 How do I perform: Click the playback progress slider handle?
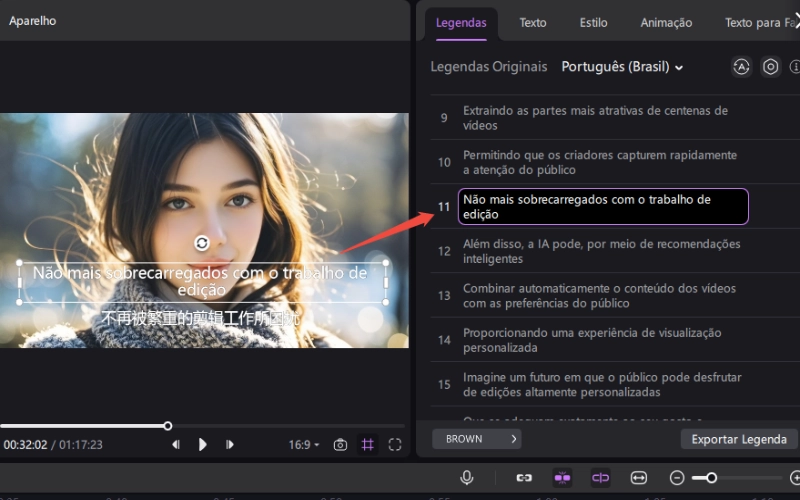pos(167,426)
